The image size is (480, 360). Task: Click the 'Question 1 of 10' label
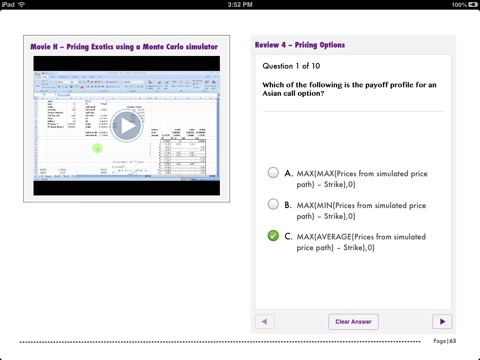click(x=291, y=66)
